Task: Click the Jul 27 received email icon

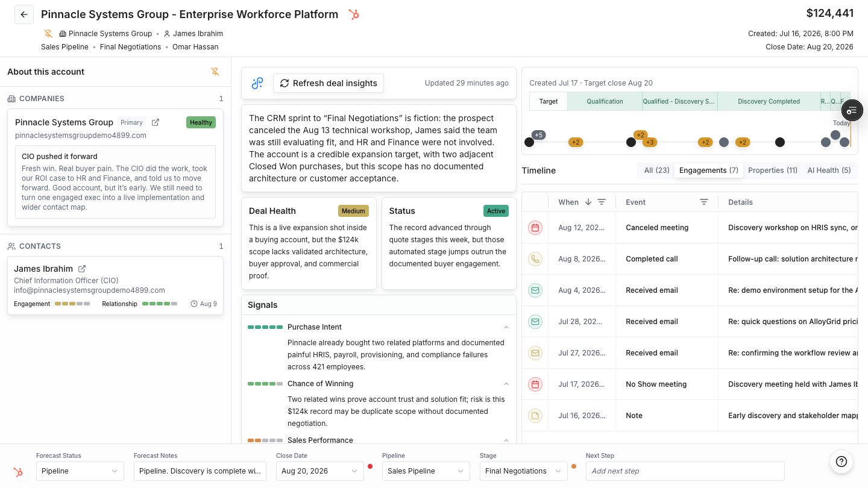Action: (x=535, y=353)
